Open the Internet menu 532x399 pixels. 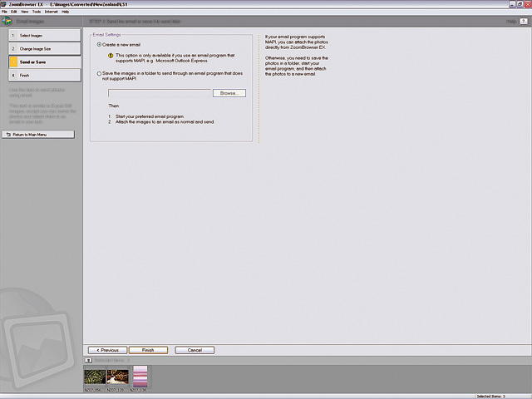point(51,12)
